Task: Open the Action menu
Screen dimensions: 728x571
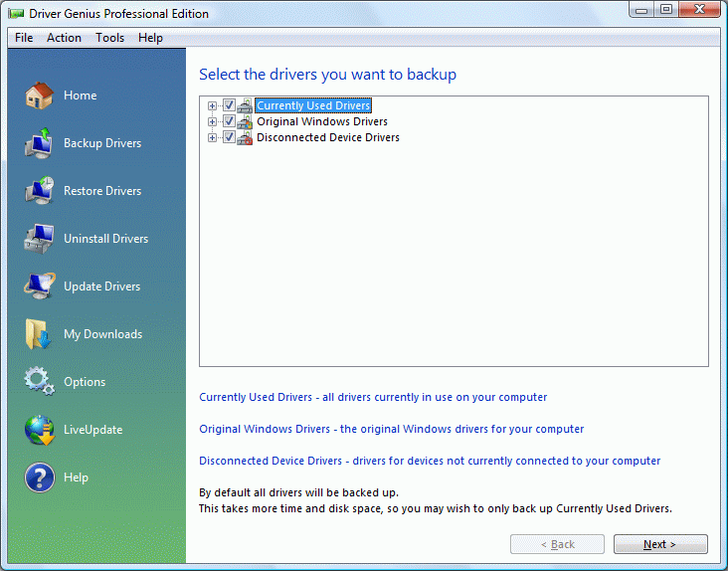Action: pos(65,38)
